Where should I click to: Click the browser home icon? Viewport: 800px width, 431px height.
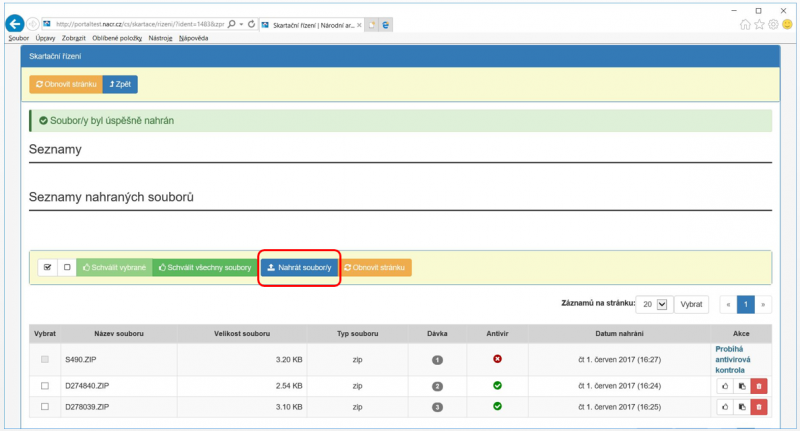(745, 24)
